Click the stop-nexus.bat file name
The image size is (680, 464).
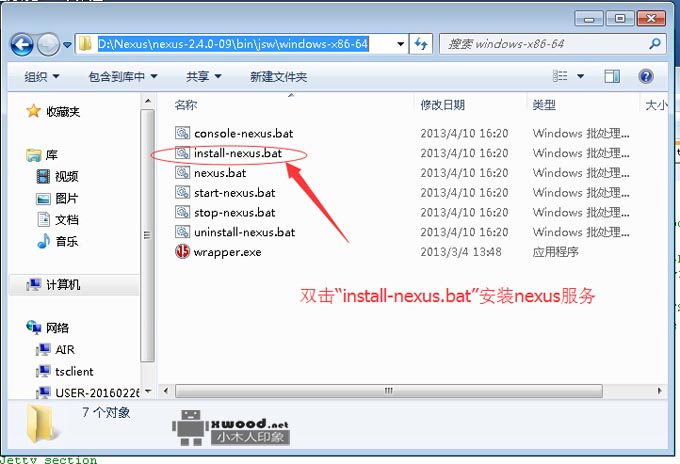pyautogui.click(x=235, y=212)
